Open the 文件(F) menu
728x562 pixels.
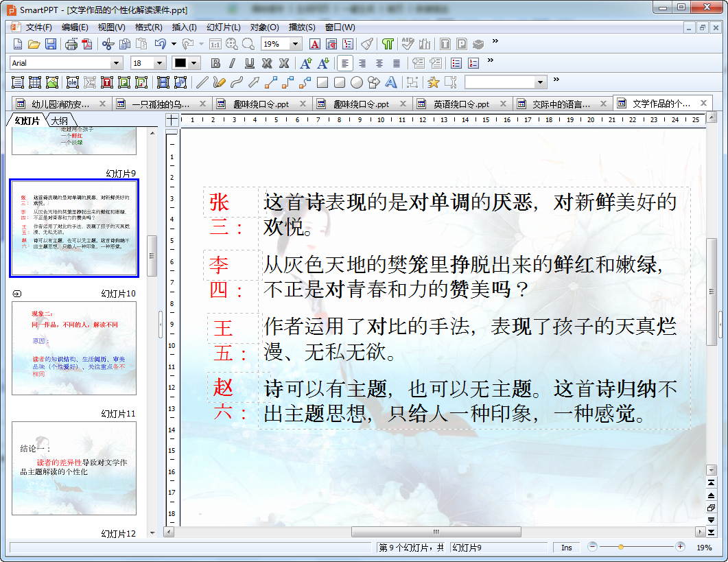point(38,27)
